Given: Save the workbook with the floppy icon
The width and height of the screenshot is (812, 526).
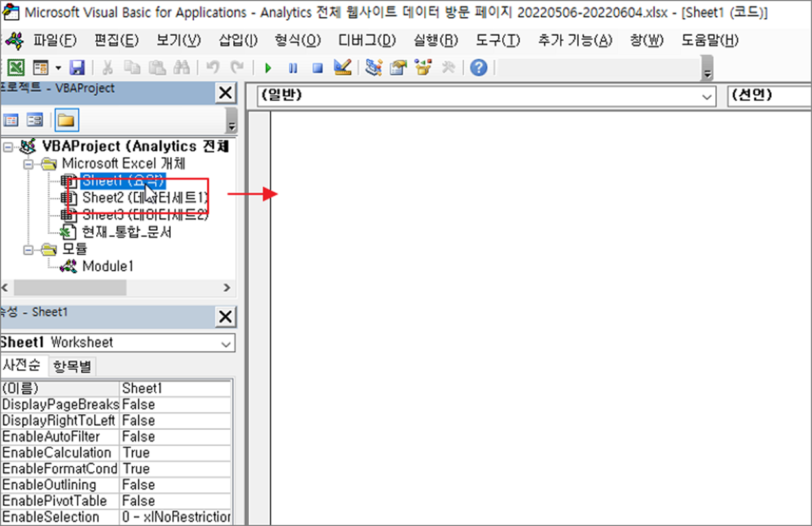Looking at the screenshot, I should [77, 68].
